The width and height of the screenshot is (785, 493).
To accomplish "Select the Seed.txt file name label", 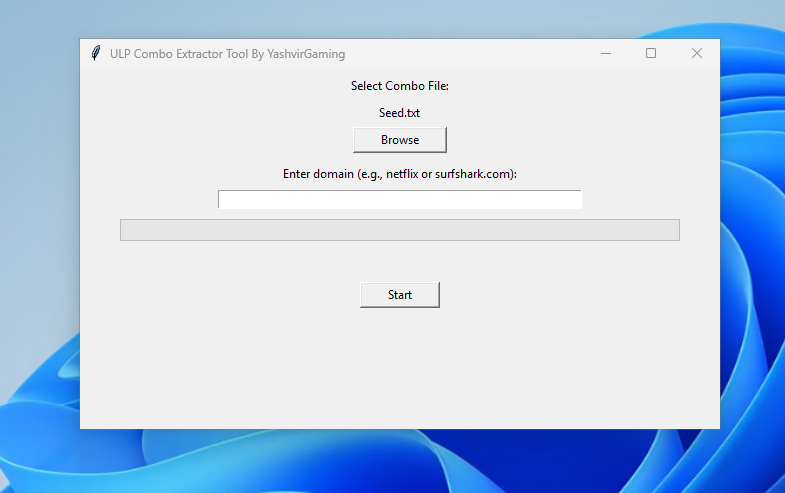I will click(x=400, y=113).
